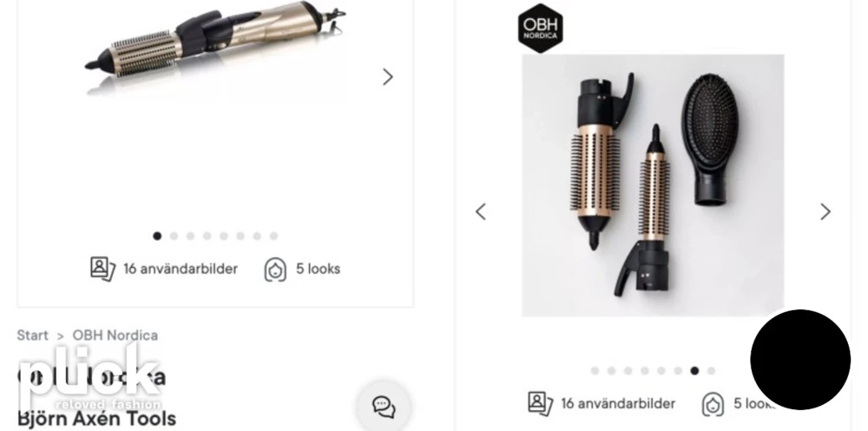Click the user images icon under right carousel

(x=540, y=403)
